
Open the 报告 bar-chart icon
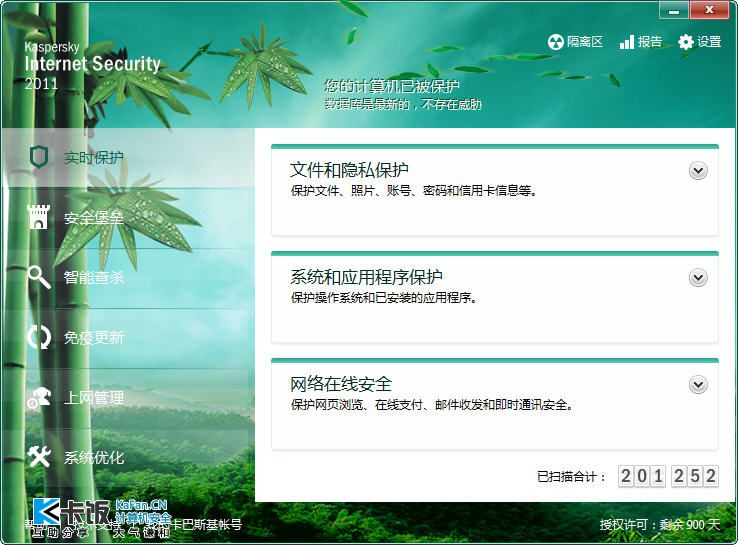pyautogui.click(x=626, y=42)
